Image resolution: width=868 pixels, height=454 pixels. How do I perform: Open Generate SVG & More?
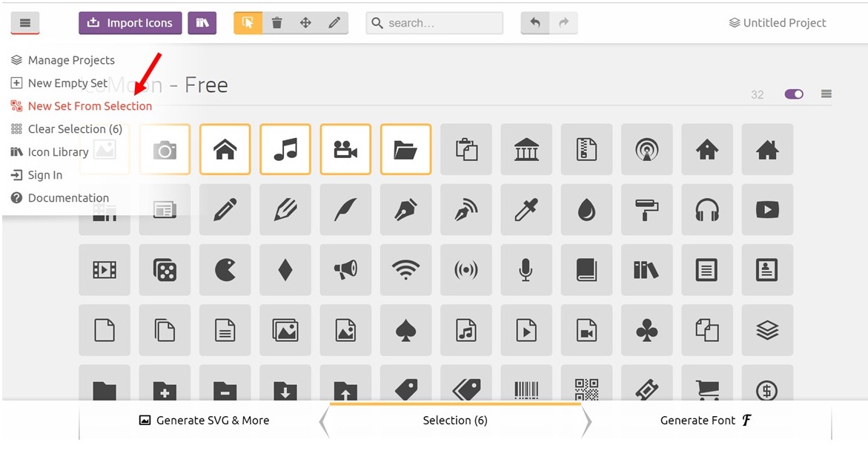click(x=204, y=421)
